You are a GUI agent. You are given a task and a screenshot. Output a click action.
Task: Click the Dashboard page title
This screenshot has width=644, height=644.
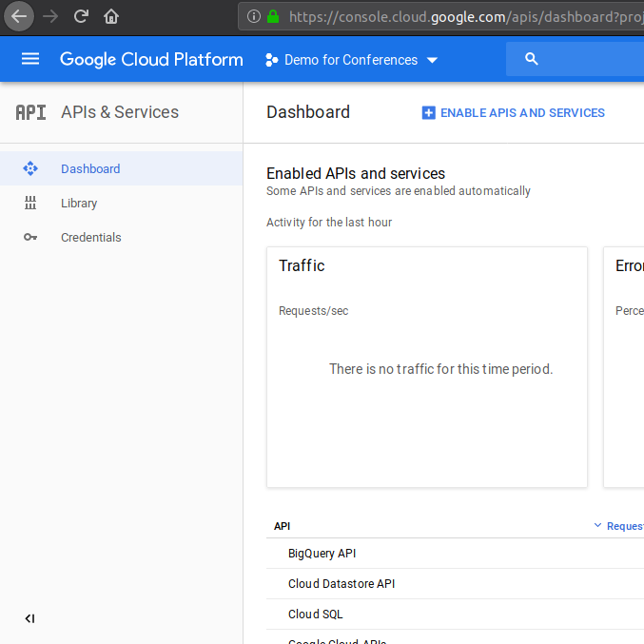[308, 112]
